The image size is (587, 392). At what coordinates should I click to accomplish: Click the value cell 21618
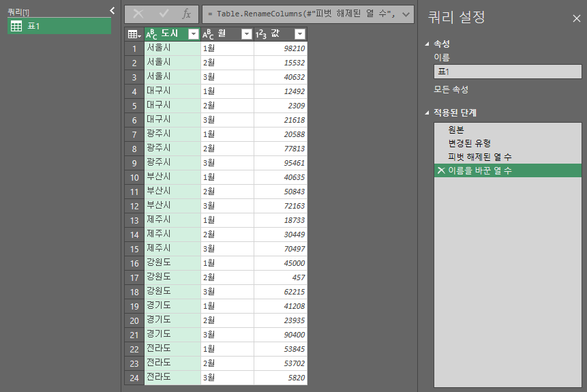point(280,120)
